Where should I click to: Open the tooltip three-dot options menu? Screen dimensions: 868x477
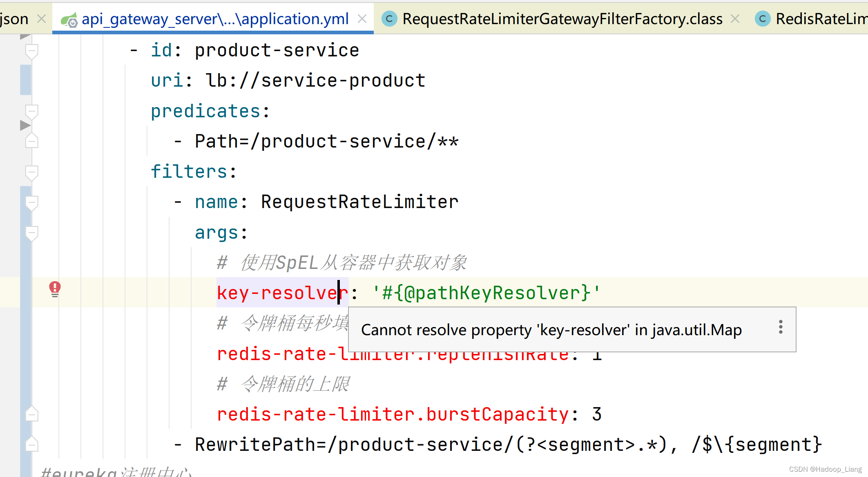click(x=780, y=327)
